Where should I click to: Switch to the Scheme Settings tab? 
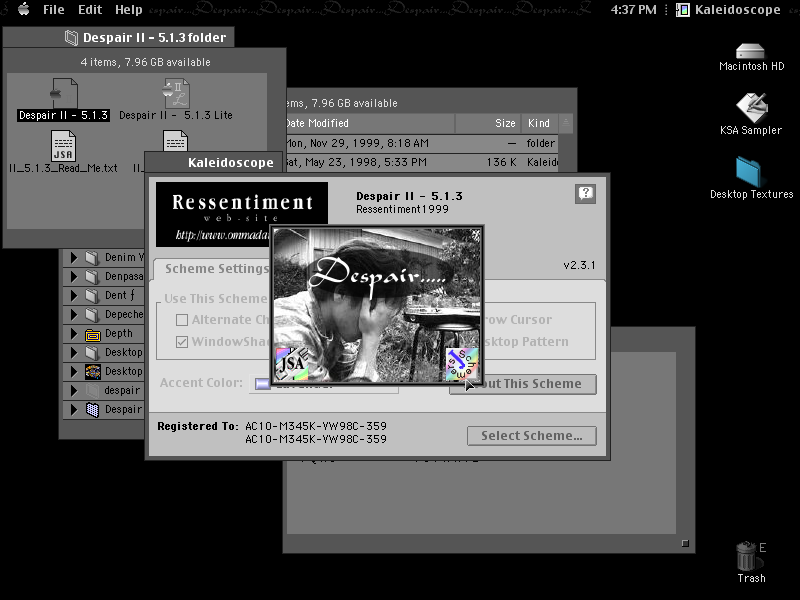(216, 269)
